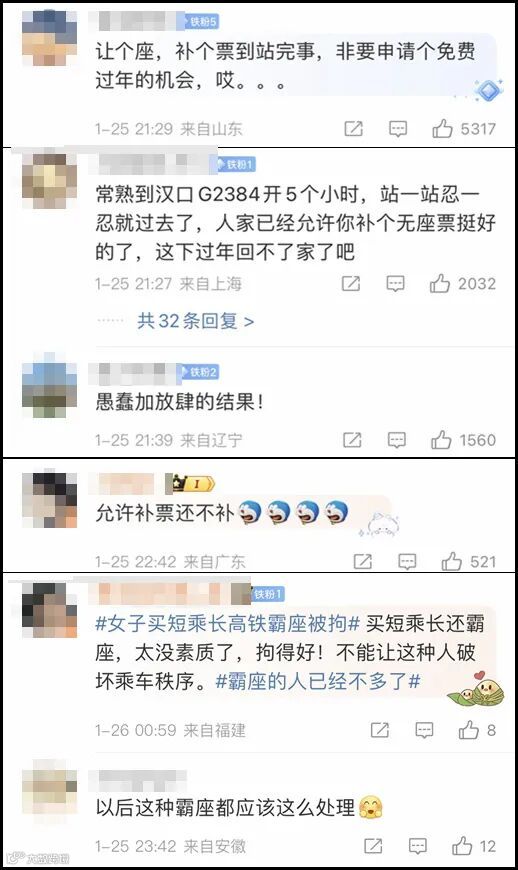Open avatar of the 山东 commenter
Image resolution: width=518 pixels, height=870 pixels.
tap(49, 38)
